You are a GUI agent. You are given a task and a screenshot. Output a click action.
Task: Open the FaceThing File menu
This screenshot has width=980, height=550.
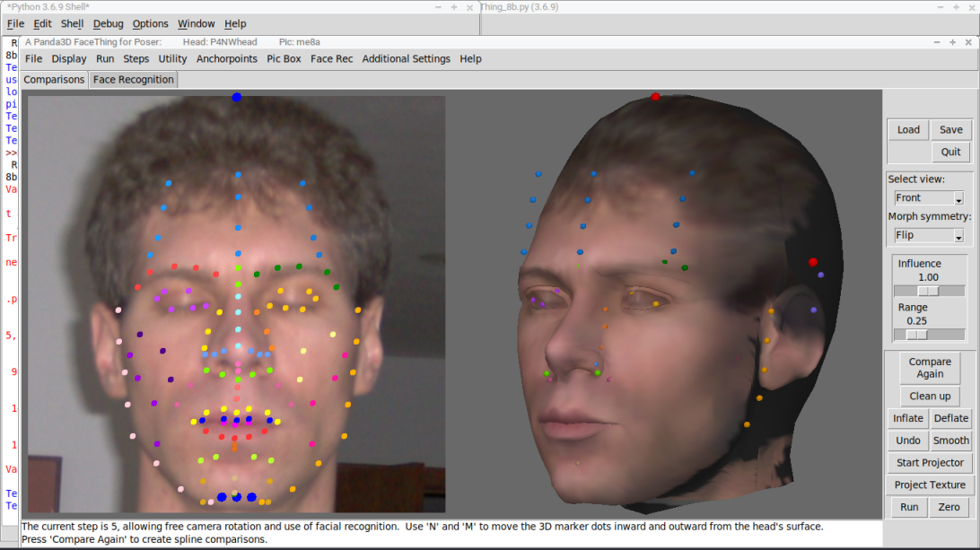34,58
